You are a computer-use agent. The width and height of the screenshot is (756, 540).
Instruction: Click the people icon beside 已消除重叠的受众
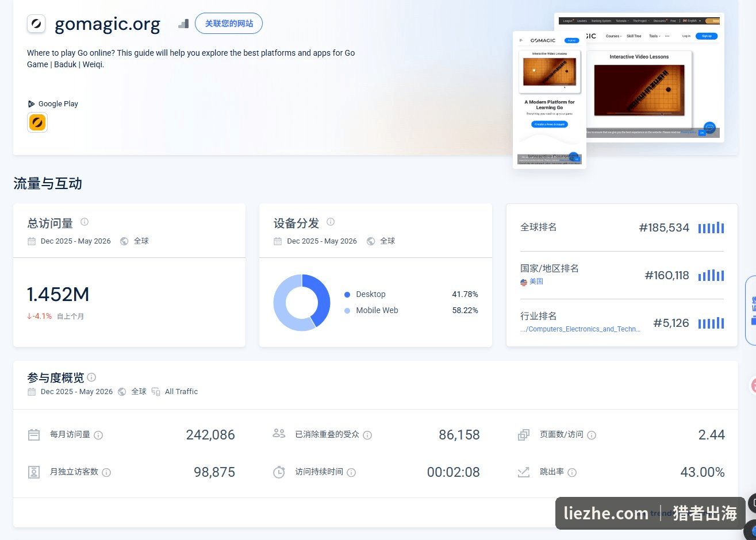click(x=279, y=434)
